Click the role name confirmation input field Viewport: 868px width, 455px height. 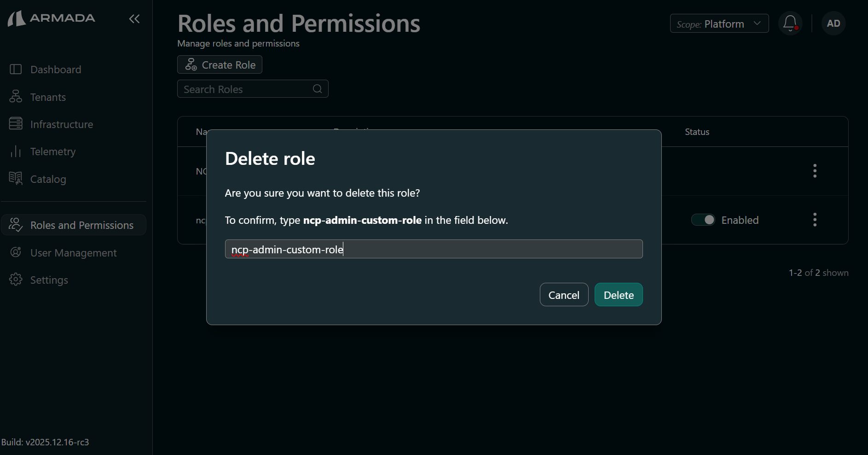click(433, 249)
